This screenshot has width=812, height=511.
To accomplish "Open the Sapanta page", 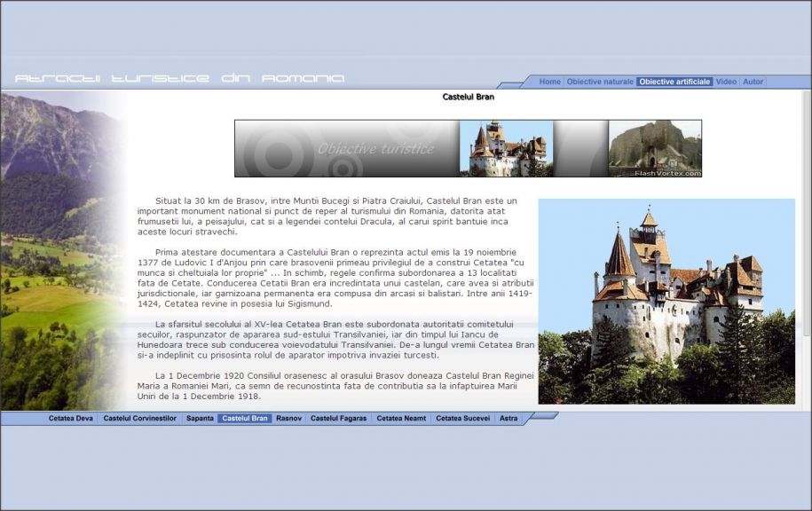I will 200,418.
